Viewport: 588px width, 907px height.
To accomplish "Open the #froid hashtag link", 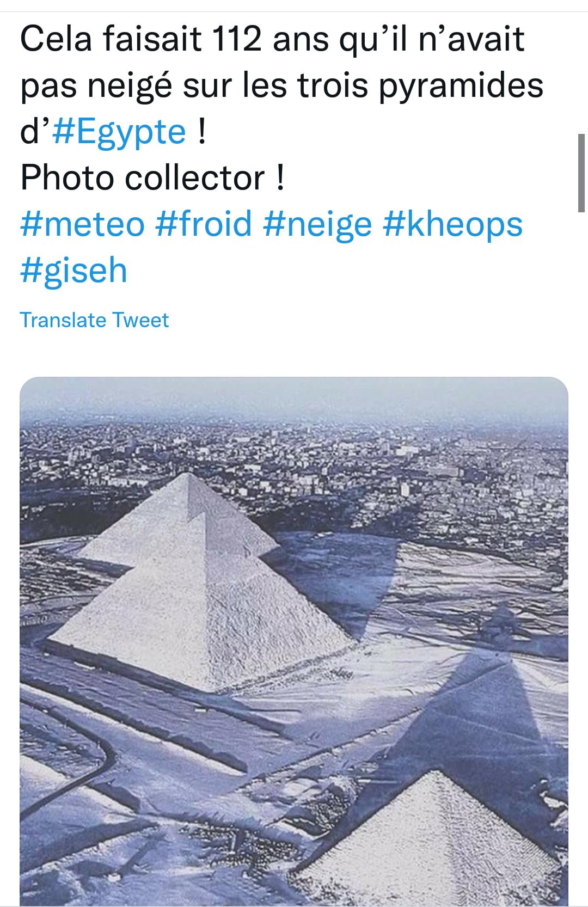I will point(204,223).
